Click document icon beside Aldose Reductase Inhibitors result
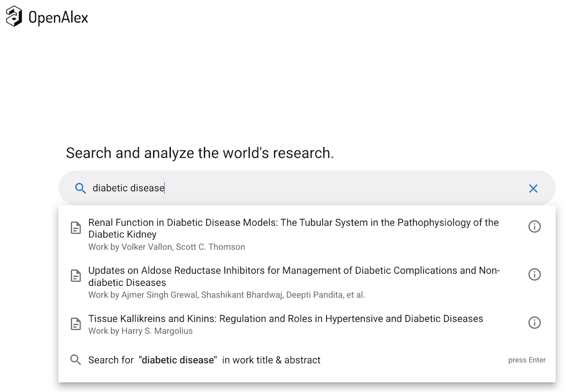This screenshot has width=566, height=392. 76,276
